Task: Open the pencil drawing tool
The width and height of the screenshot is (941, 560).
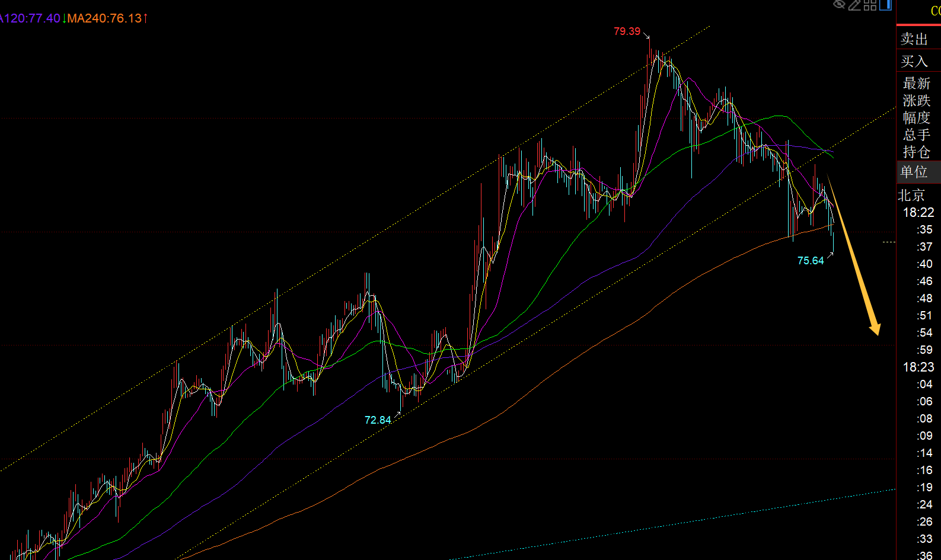Action: tap(854, 5)
